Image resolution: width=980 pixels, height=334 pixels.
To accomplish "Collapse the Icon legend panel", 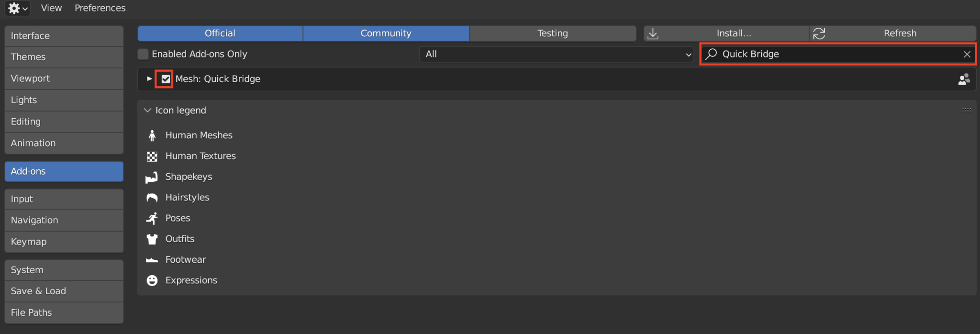I will click(x=147, y=111).
